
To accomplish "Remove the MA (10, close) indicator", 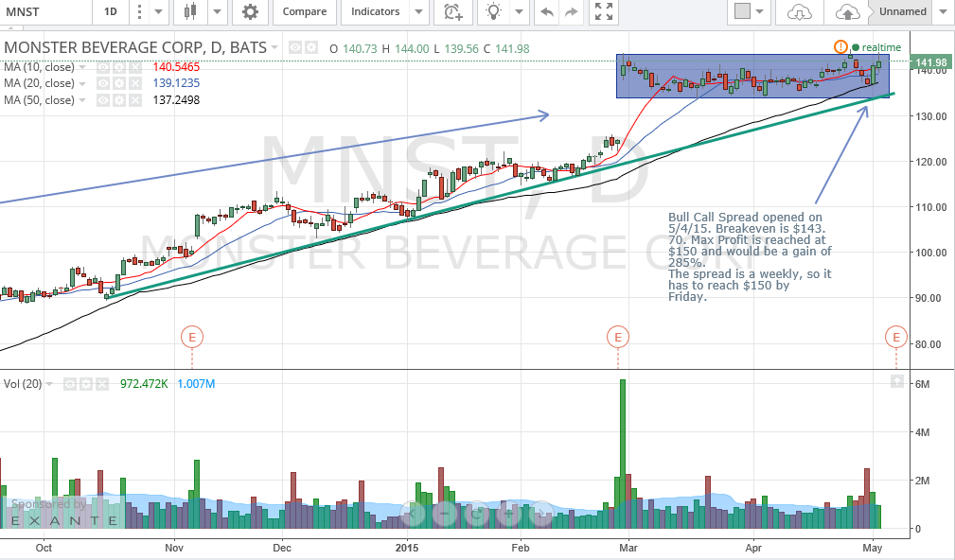I will [134, 67].
